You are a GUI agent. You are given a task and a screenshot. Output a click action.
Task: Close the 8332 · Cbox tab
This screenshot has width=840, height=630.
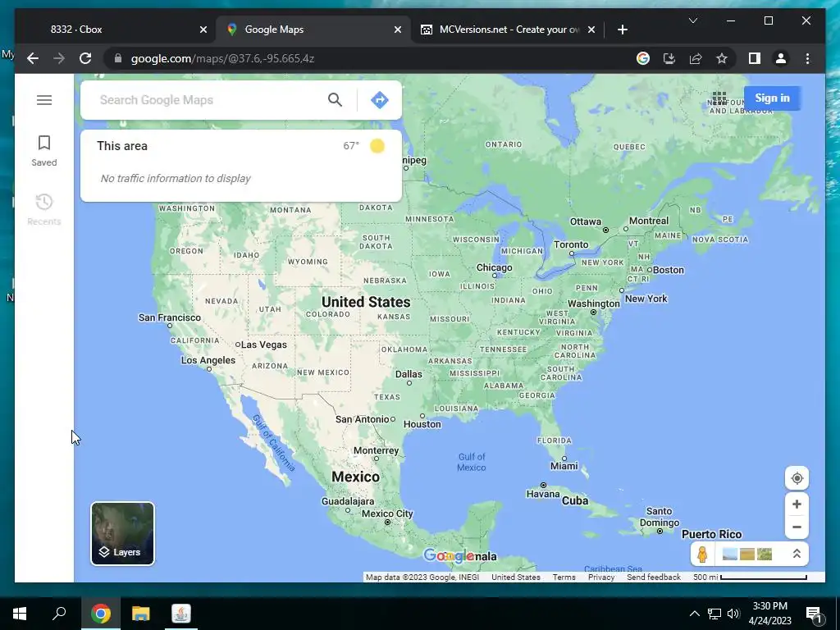point(203,30)
